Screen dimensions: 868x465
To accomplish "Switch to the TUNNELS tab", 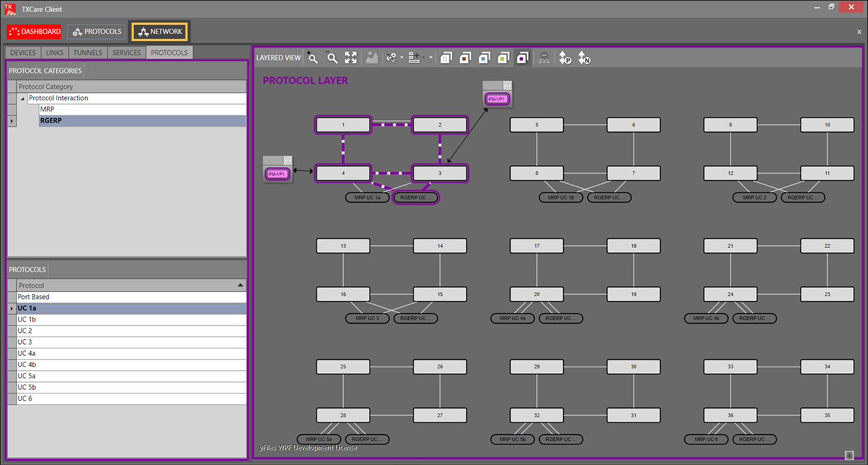I will click(87, 53).
